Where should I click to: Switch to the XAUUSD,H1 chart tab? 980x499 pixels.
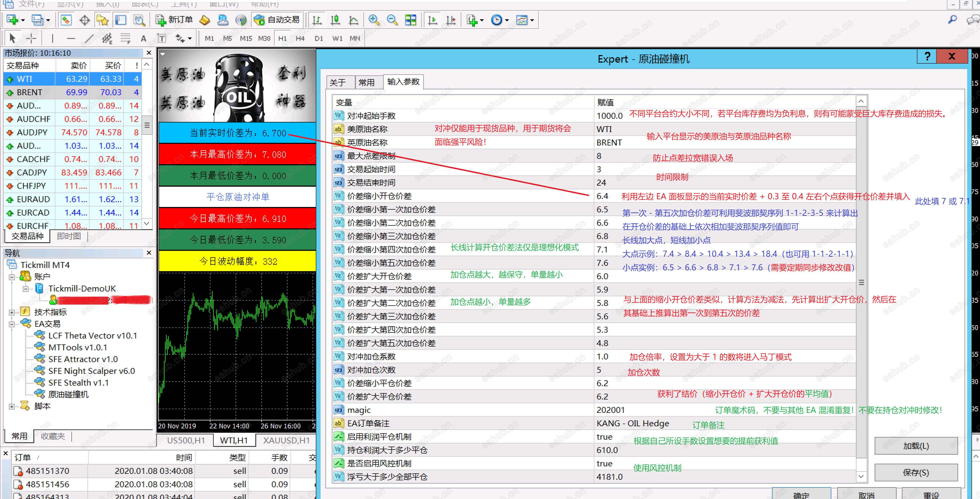pos(286,440)
